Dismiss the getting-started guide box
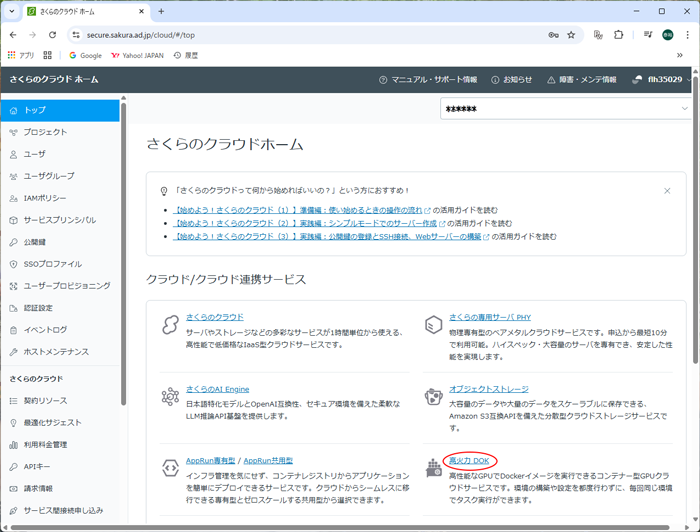Image resolution: width=700 pixels, height=532 pixels. point(667,191)
